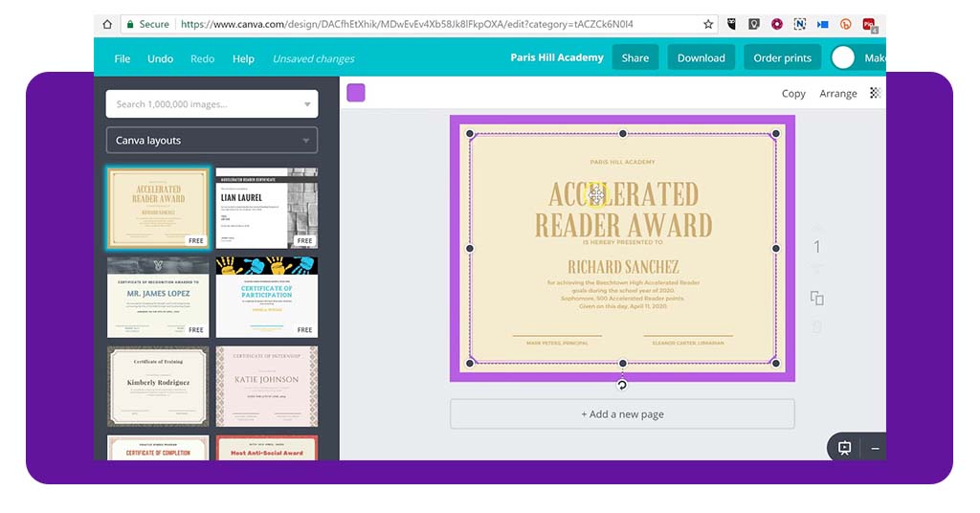Viewport: 980px width, 513px height.
Task: Click the Download button
Action: tap(702, 57)
